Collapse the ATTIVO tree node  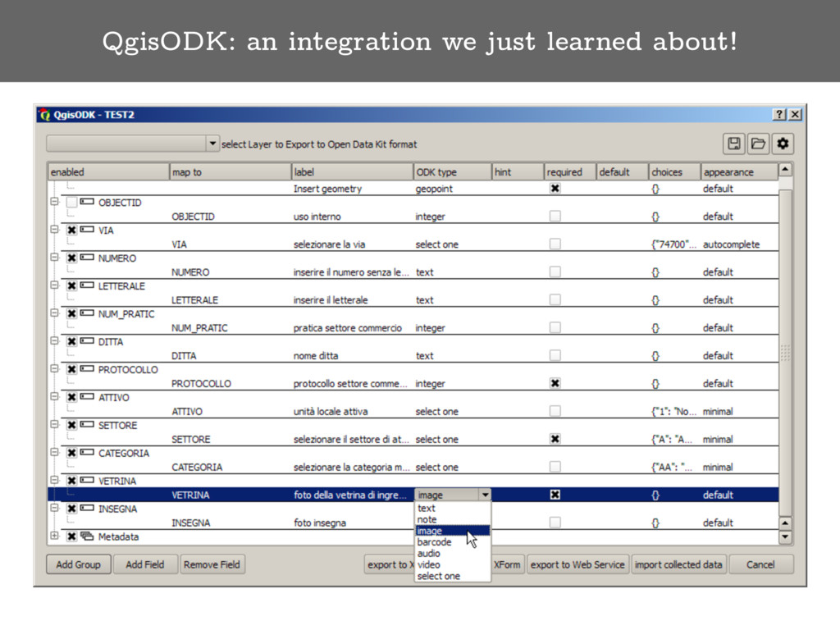[x=54, y=397]
